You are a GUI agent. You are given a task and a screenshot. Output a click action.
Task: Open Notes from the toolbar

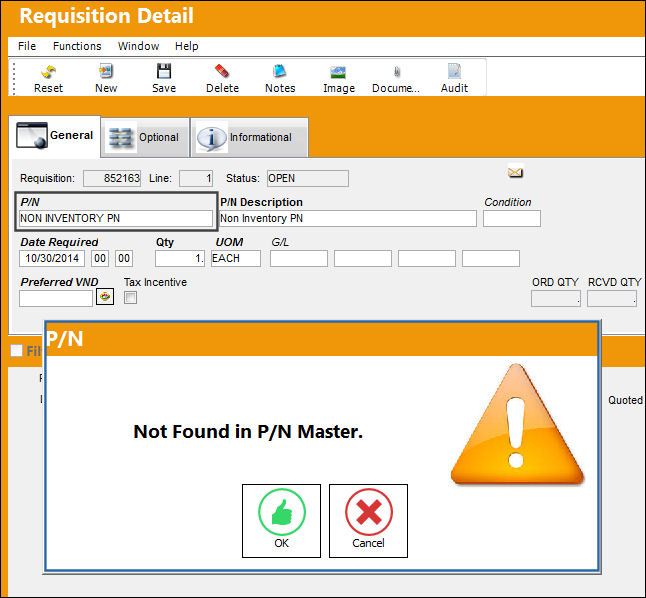[x=280, y=71]
